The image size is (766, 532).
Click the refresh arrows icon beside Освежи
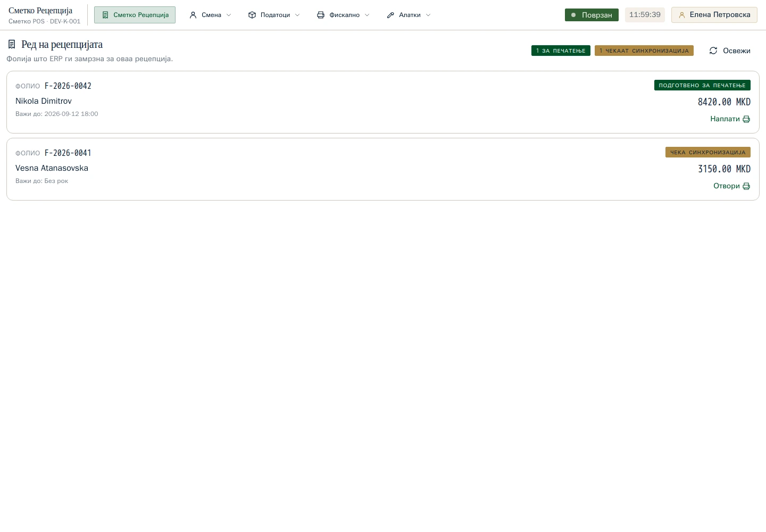[x=713, y=51]
